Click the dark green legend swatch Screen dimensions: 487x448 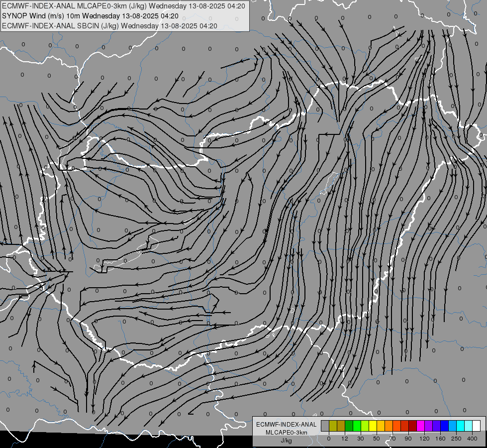pyautogui.click(x=349, y=426)
